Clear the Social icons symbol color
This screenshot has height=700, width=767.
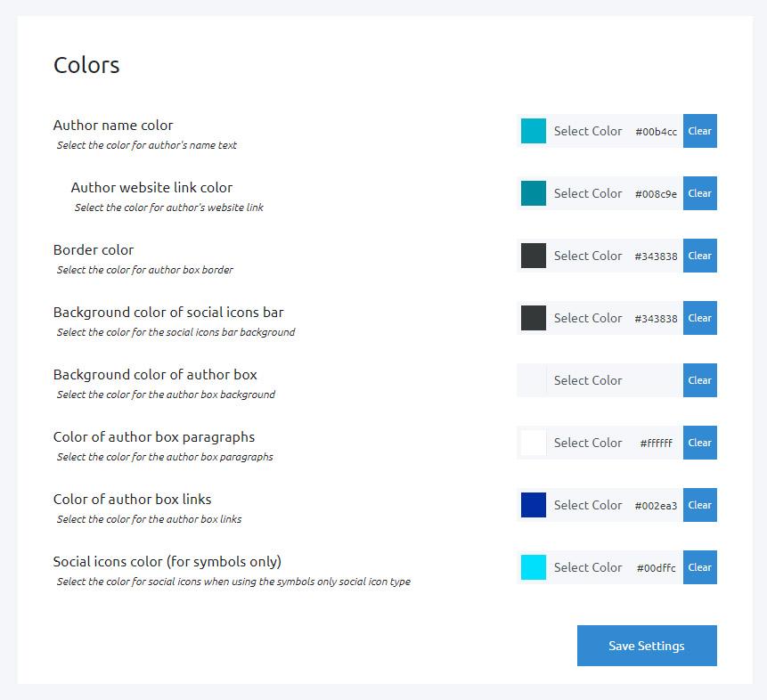pos(699,567)
